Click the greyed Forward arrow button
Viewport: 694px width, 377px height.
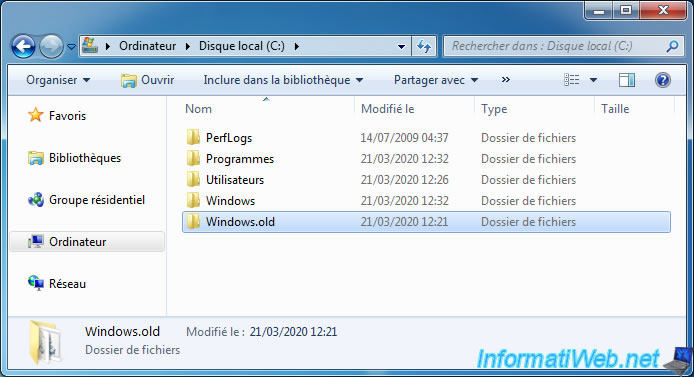(x=51, y=46)
